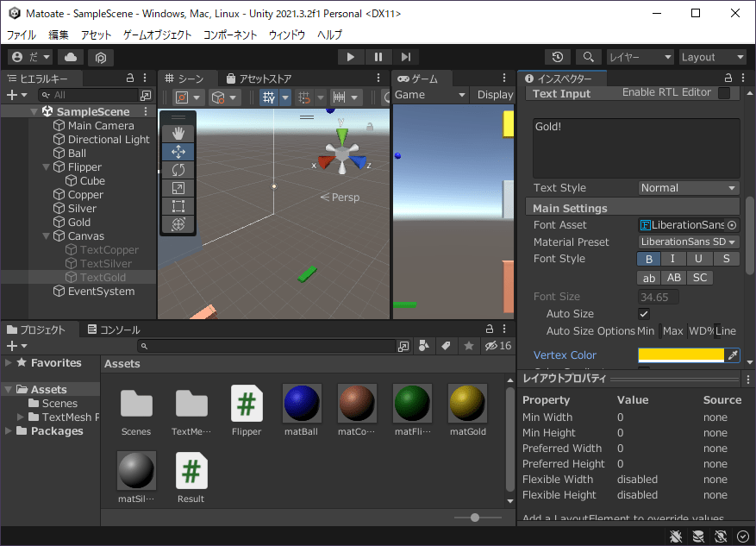The width and height of the screenshot is (756, 546).
Task: Collapse the Canvas tree node
Action: (x=47, y=236)
